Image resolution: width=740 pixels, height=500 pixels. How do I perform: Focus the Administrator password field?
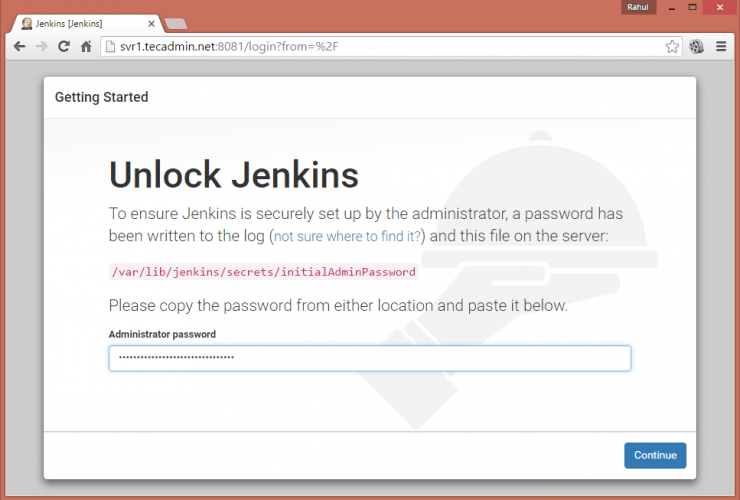tap(369, 358)
